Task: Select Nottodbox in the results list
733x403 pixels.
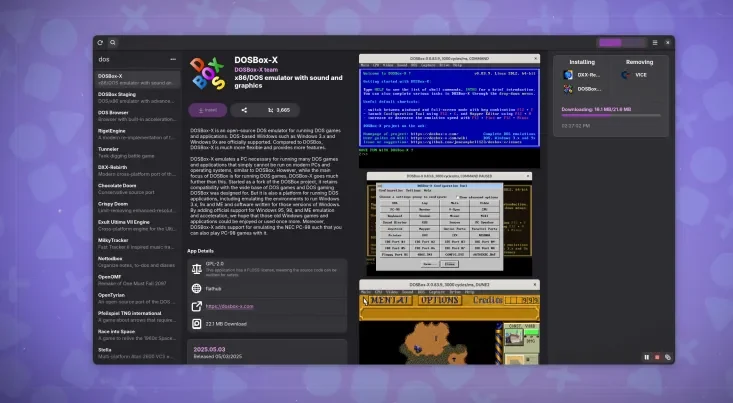Action: [x=137, y=262]
